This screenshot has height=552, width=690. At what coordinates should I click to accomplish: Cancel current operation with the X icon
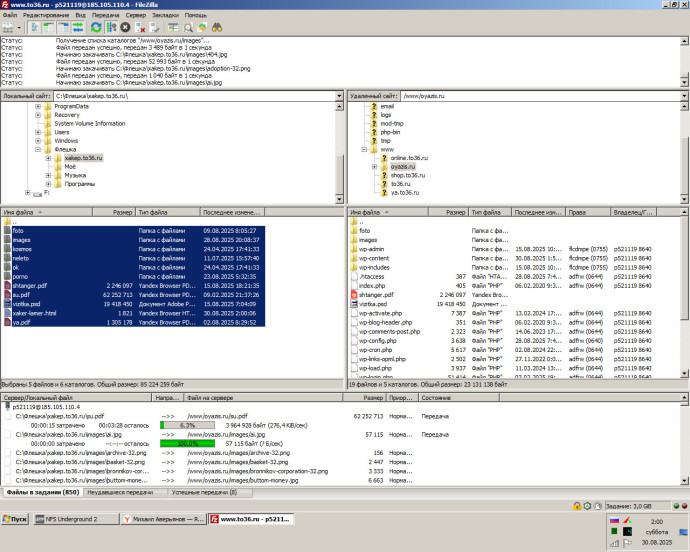(125, 27)
